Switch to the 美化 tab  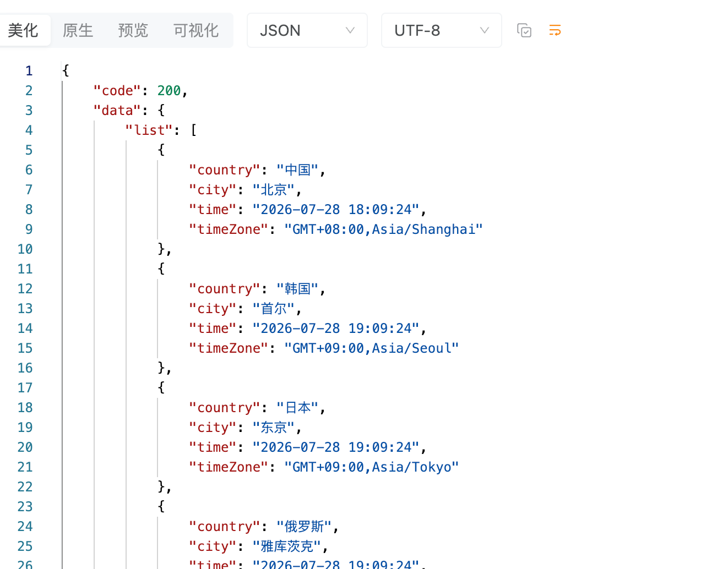click(x=23, y=30)
